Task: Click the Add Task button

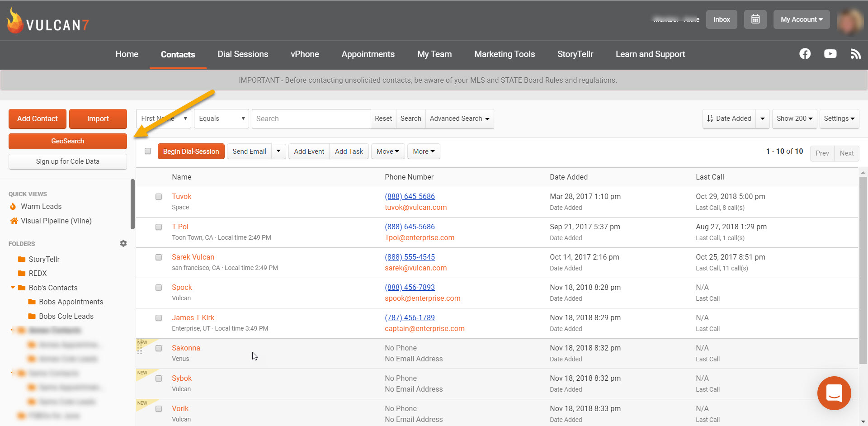Action: 349,151
